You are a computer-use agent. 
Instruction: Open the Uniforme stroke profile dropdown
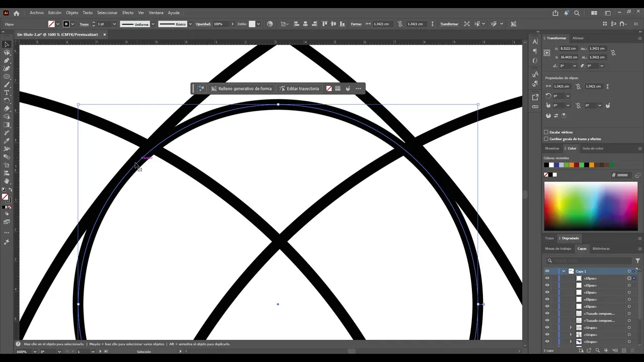tap(153, 24)
